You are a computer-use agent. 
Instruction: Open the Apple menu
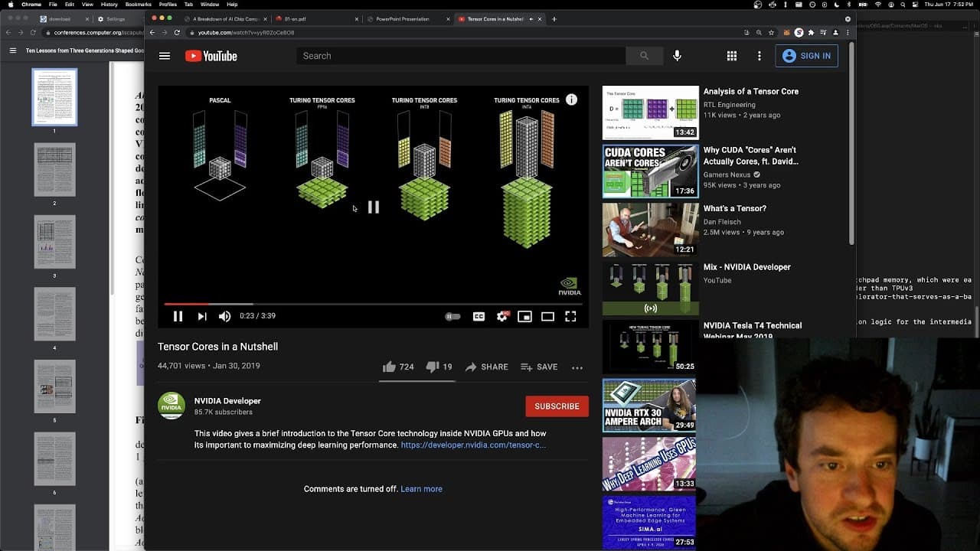coord(11,5)
